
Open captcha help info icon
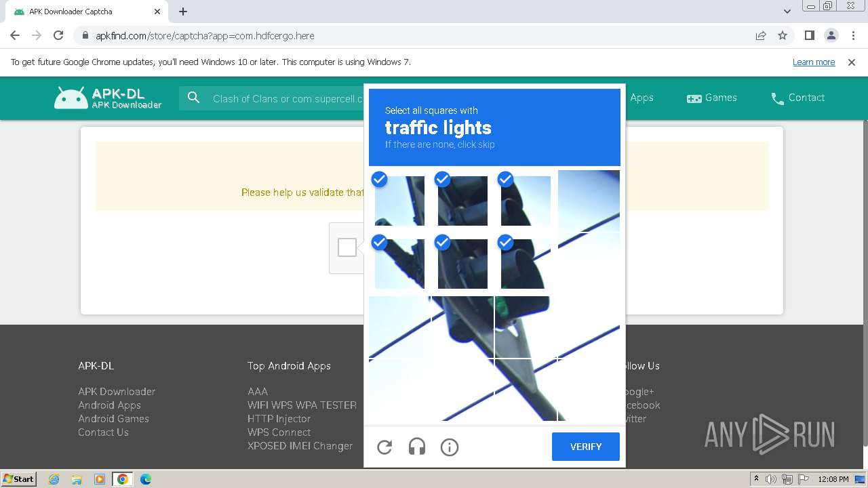click(x=450, y=447)
